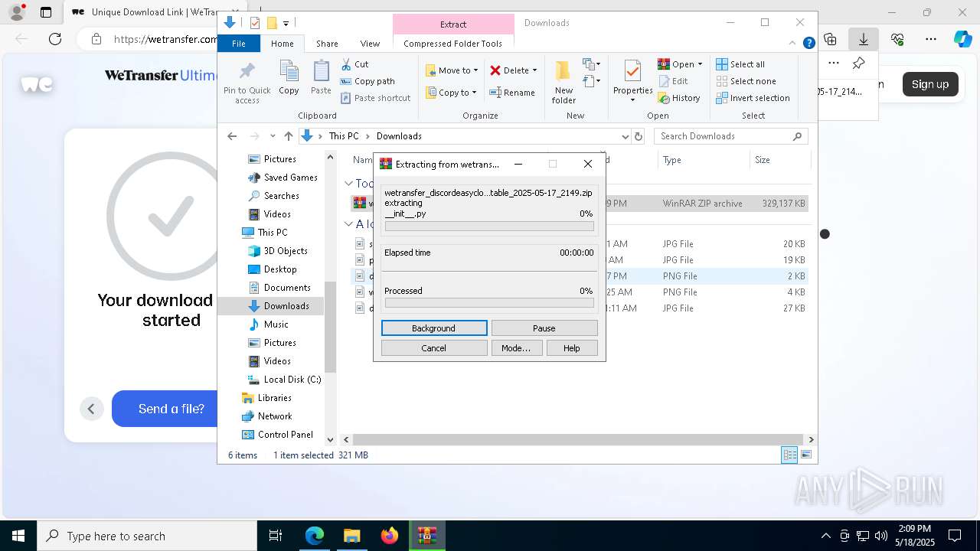980x551 pixels.
Task: Collapse the Today group
Action: [x=348, y=184]
